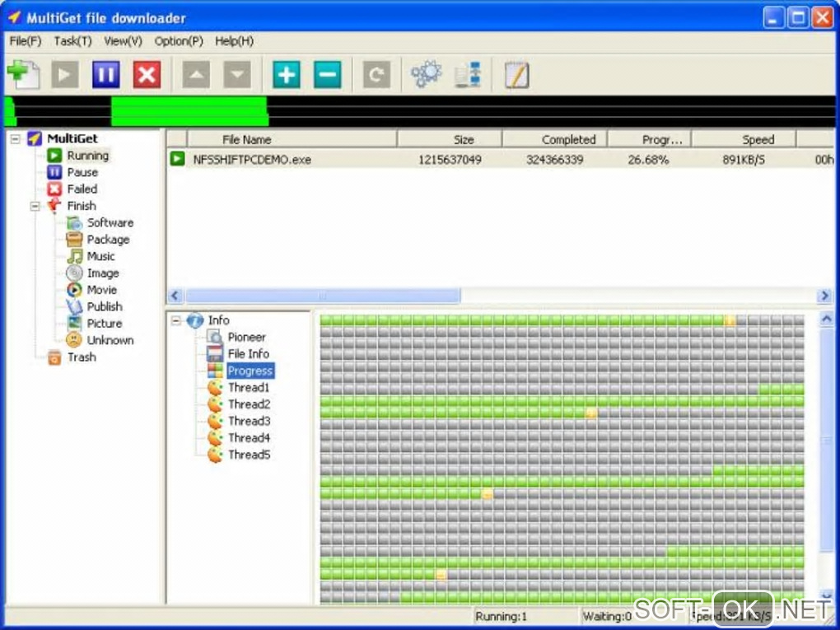Open the Option(P) menu

point(179,41)
